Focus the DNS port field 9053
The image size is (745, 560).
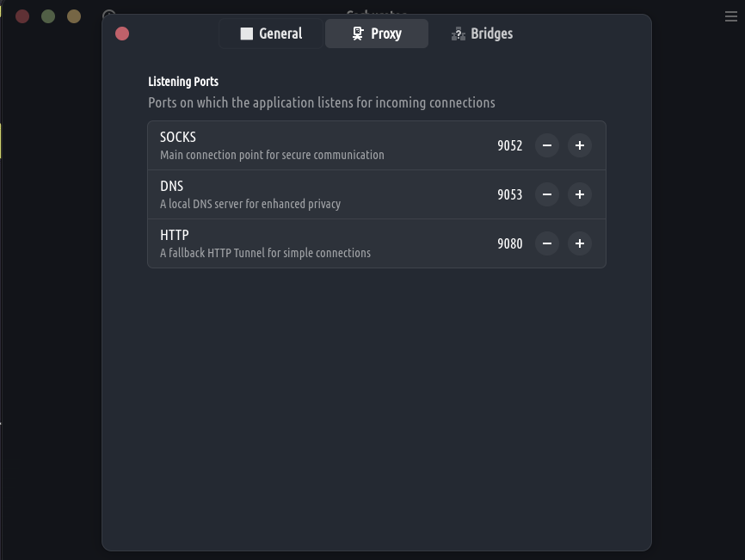coord(509,194)
